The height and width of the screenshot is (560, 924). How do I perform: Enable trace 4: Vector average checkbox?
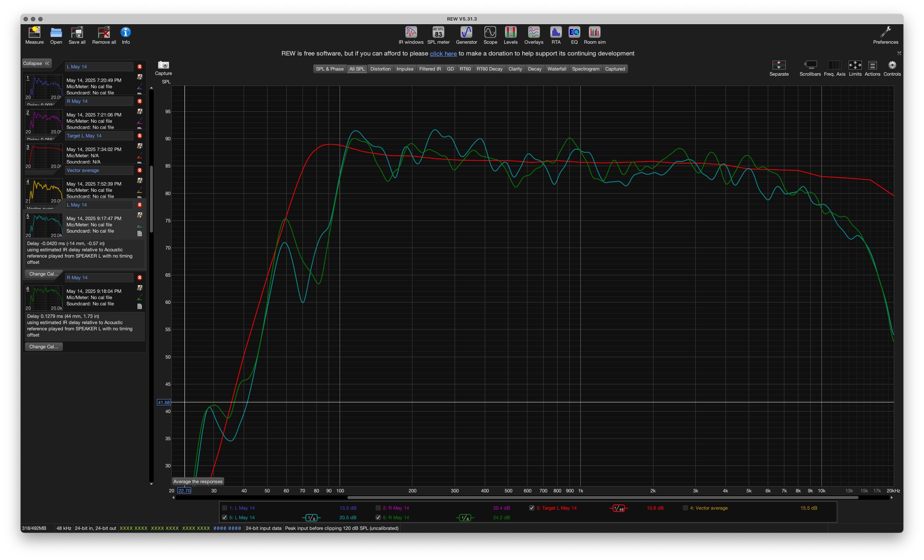(685, 508)
